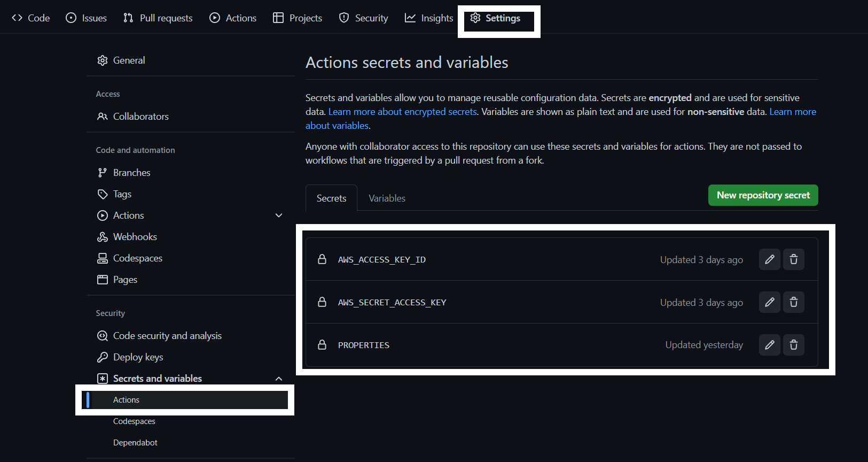Switch to the Variables tab

(x=387, y=198)
